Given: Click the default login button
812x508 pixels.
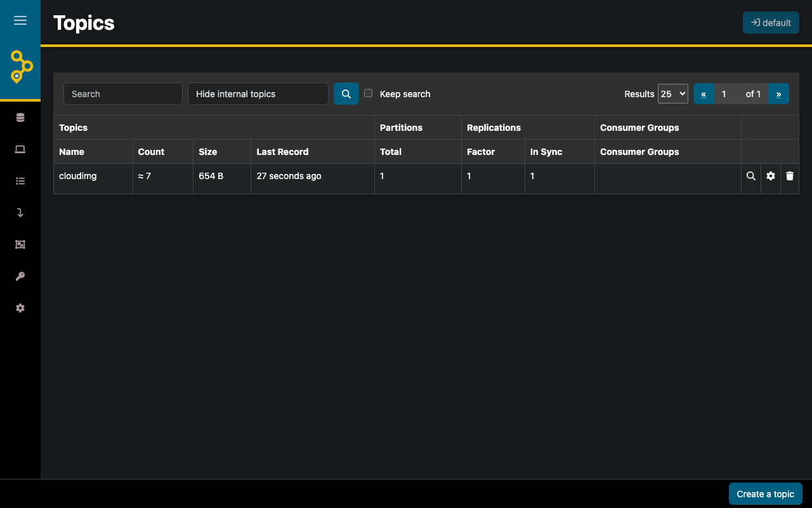Looking at the screenshot, I should click(771, 23).
